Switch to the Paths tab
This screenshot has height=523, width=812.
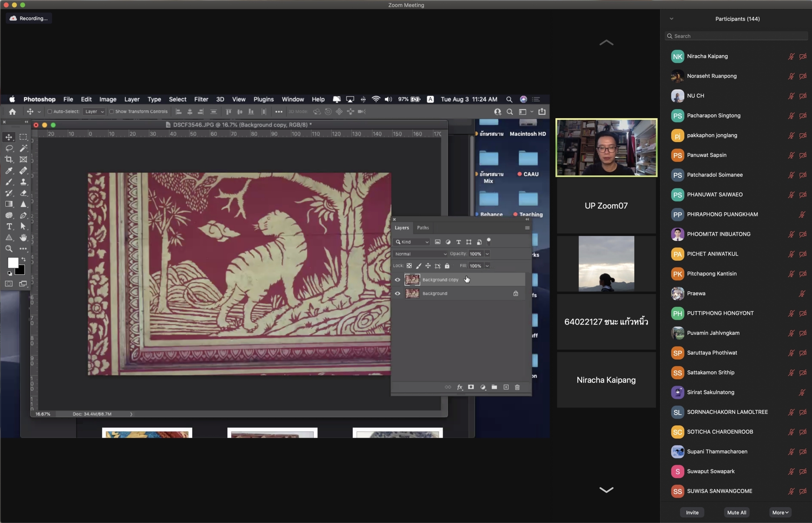[423, 228]
